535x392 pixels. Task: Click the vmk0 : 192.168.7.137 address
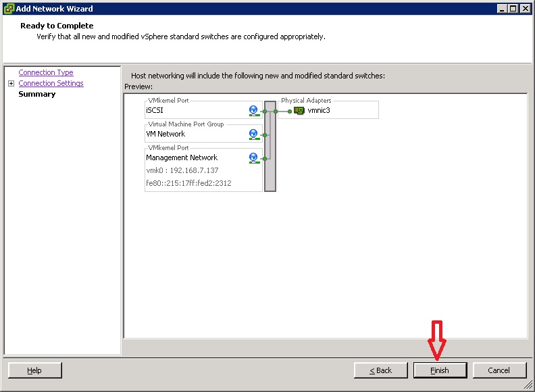pos(182,170)
